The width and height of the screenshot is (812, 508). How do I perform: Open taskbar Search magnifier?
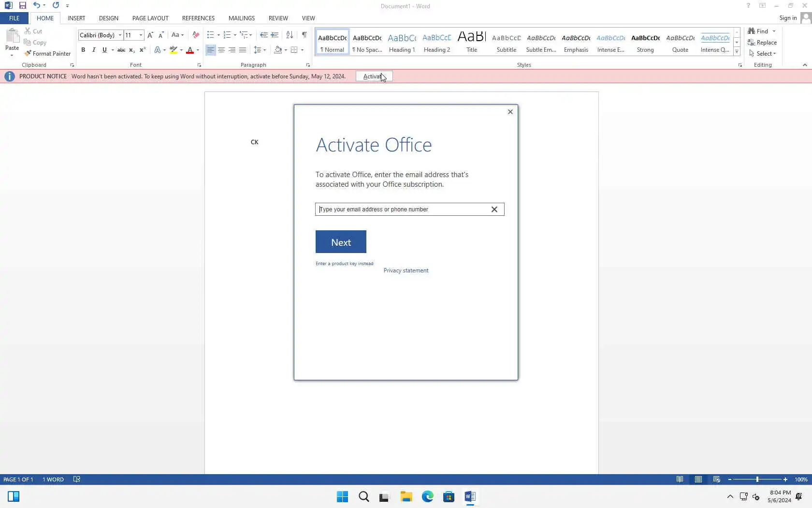364,496
